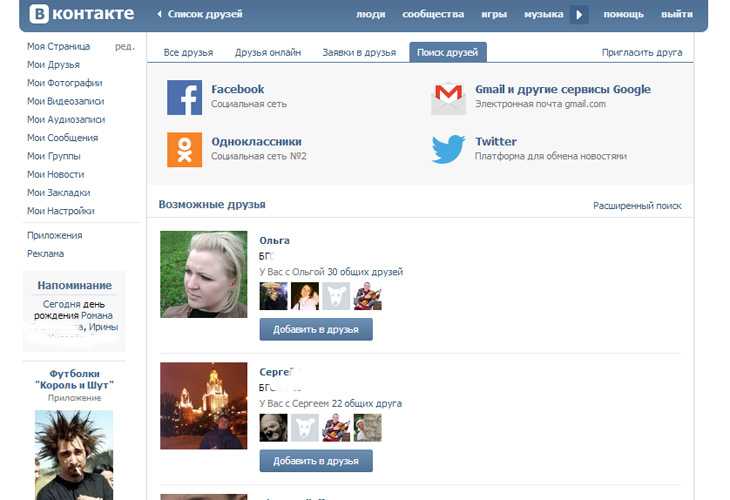Open the Odnoklassniki orange icon

(x=185, y=149)
